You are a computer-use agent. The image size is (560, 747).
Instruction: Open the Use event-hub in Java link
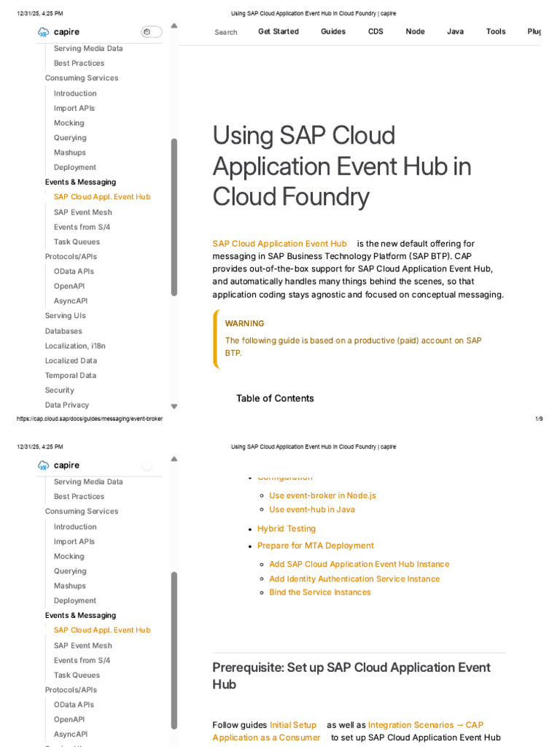(312, 510)
